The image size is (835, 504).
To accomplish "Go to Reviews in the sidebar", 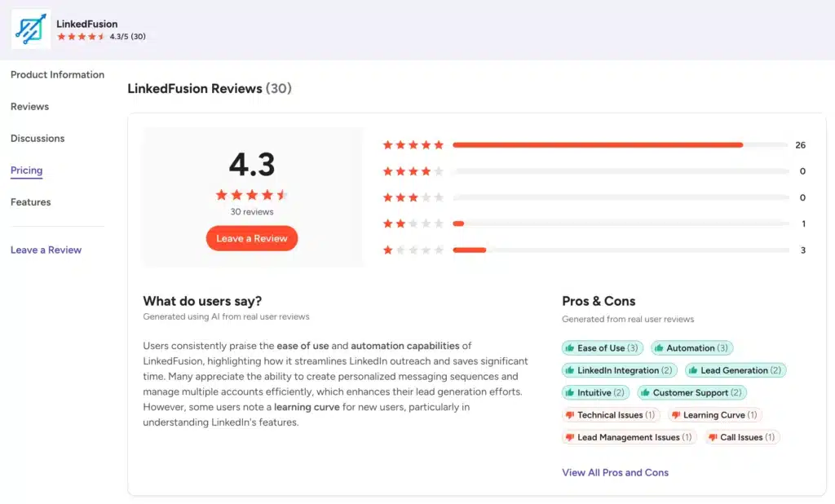I will coord(30,107).
